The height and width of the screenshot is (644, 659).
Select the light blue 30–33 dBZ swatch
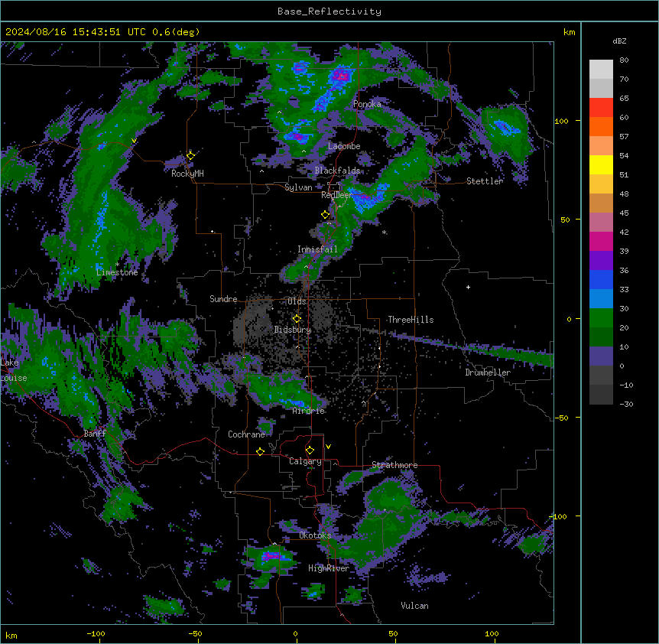[x=601, y=299]
